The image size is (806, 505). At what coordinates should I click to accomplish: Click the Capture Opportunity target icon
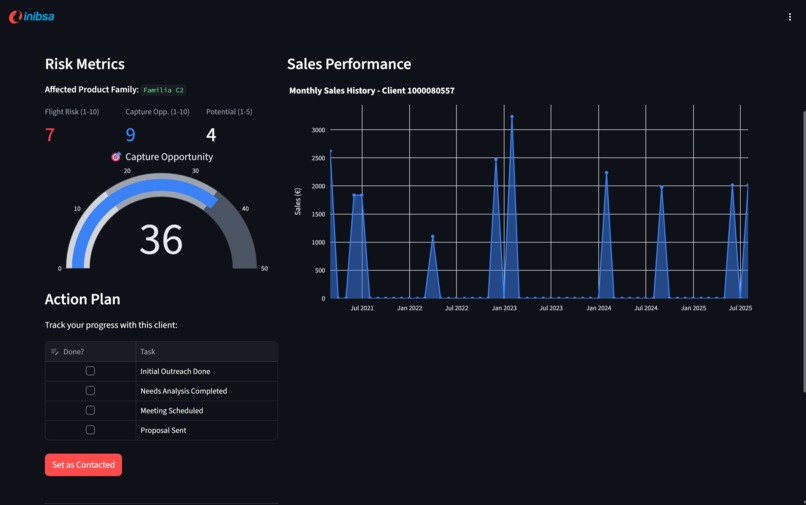pos(116,157)
